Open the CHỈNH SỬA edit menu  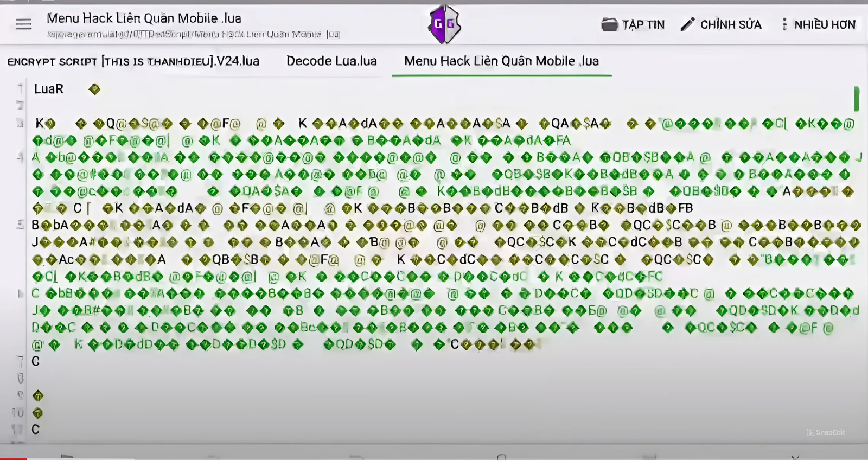click(x=721, y=24)
